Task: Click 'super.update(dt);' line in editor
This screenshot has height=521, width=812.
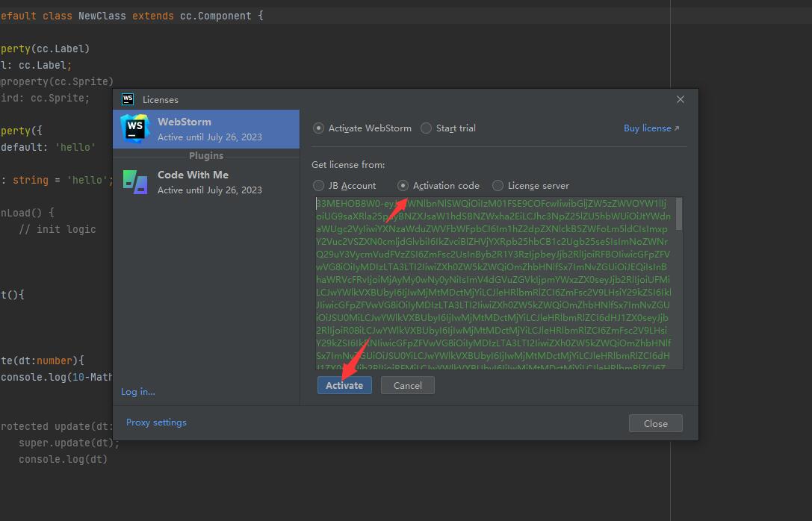Action: pyautogui.click(x=69, y=443)
